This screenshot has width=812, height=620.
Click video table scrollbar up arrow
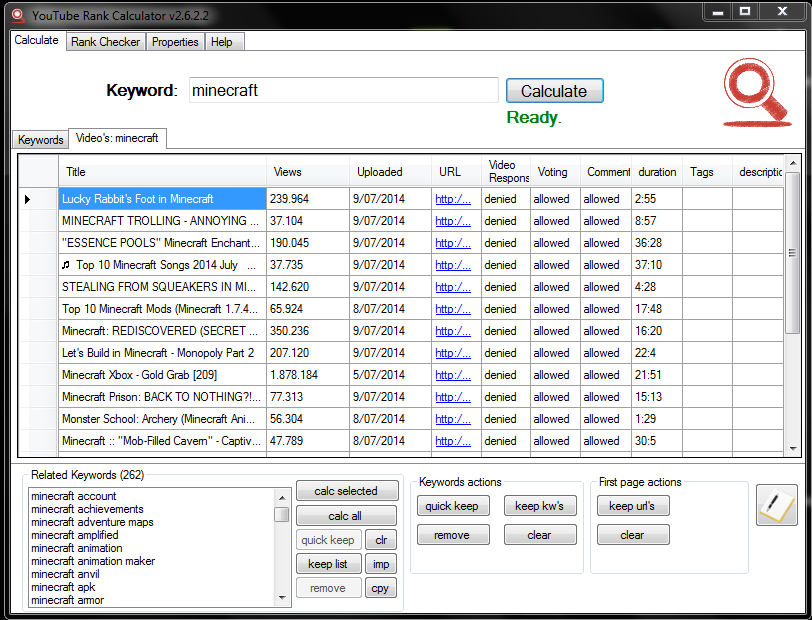coord(793,164)
